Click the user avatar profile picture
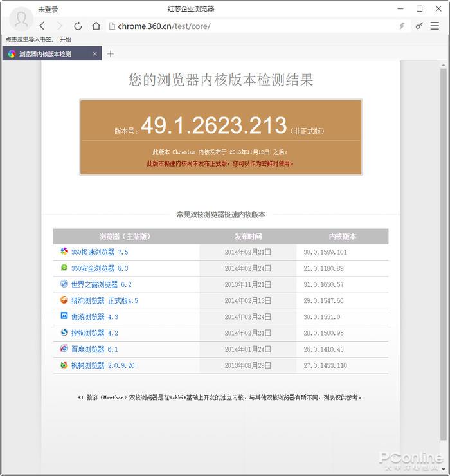 point(21,19)
